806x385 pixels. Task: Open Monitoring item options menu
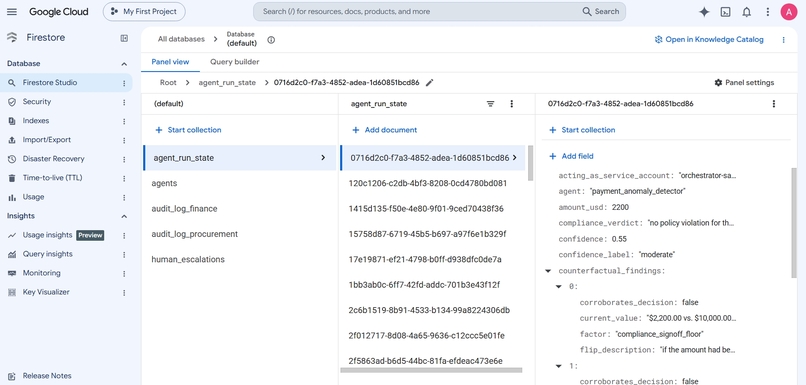click(x=124, y=273)
